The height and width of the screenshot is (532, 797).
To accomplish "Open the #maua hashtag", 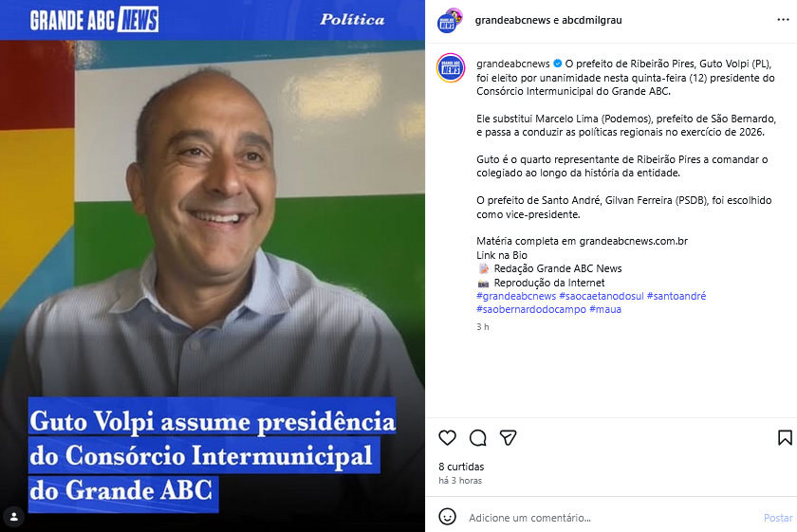I will 605,309.
